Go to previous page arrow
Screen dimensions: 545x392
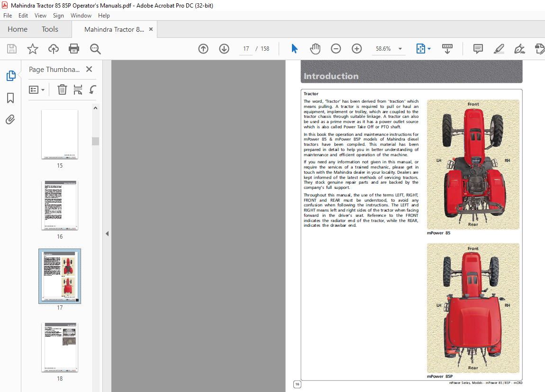coord(203,49)
